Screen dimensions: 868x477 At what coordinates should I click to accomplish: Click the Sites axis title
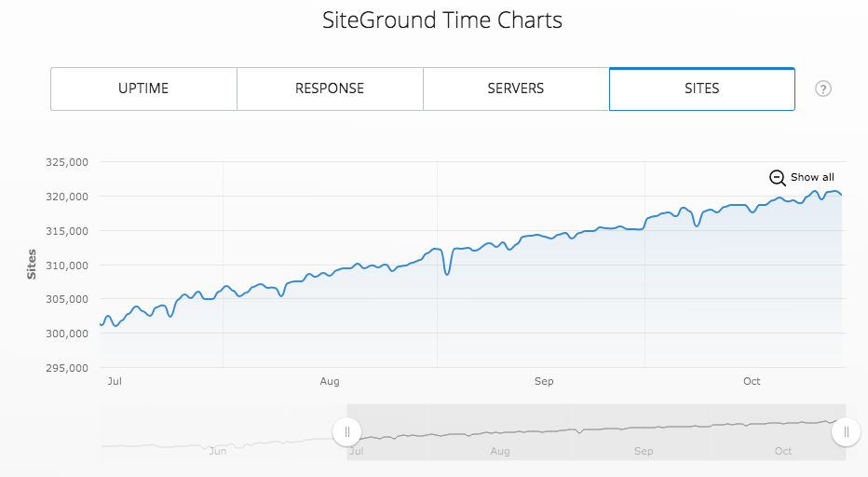pos(32,265)
